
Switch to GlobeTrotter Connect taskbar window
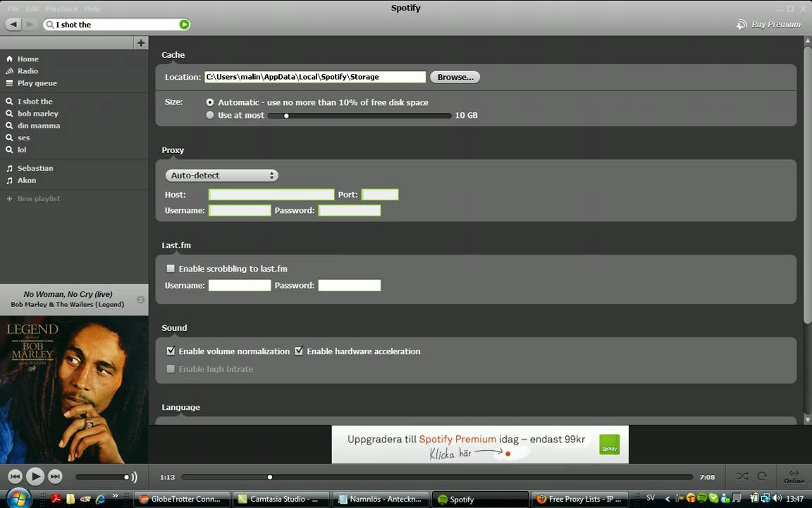point(181,500)
